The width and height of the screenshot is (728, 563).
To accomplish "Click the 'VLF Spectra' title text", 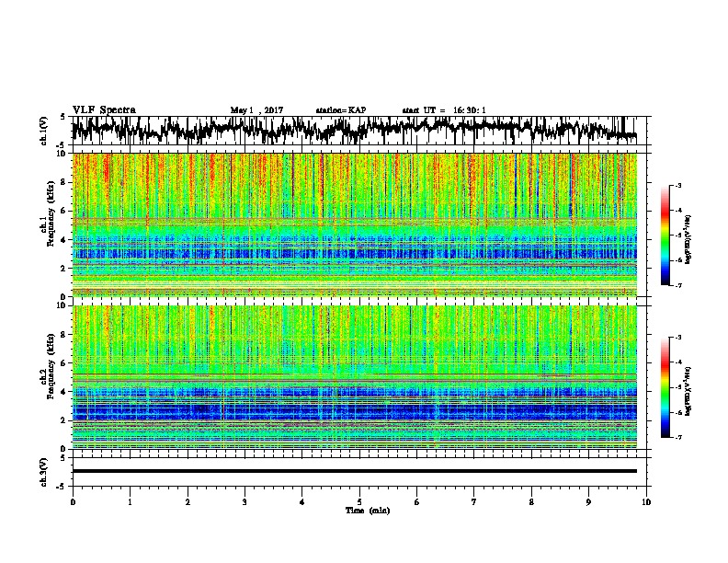I will click(x=104, y=110).
